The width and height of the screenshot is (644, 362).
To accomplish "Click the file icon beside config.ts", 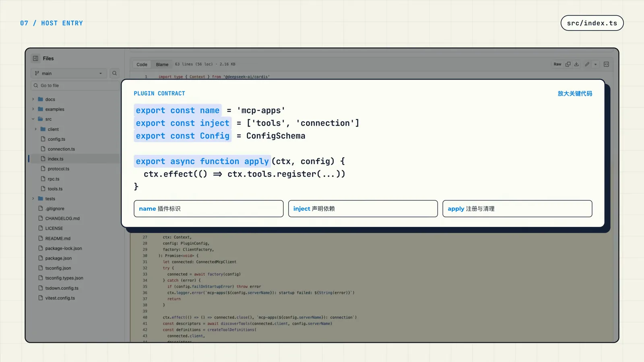I will [43, 139].
